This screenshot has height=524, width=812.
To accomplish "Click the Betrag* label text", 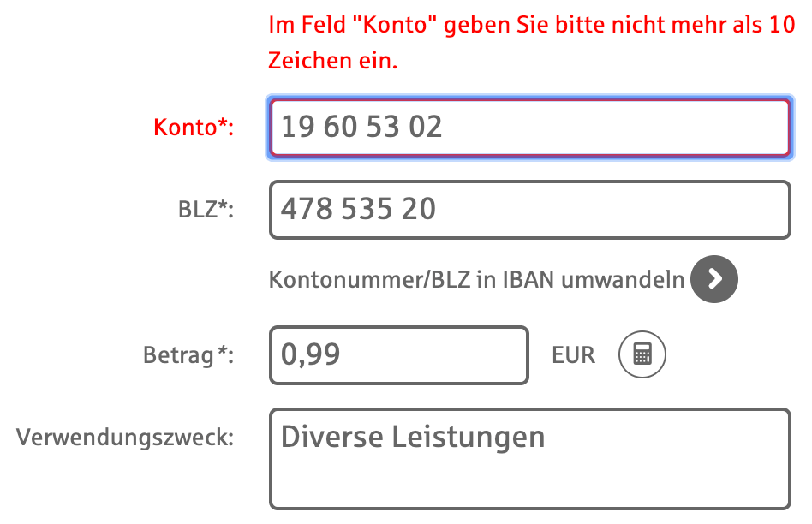I will (x=189, y=354).
